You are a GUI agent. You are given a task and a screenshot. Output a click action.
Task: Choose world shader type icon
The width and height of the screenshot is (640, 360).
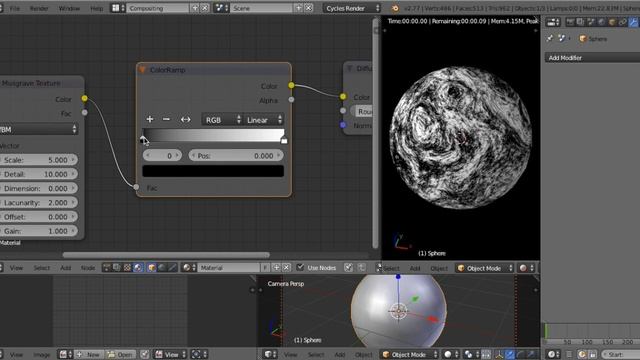[162, 268]
